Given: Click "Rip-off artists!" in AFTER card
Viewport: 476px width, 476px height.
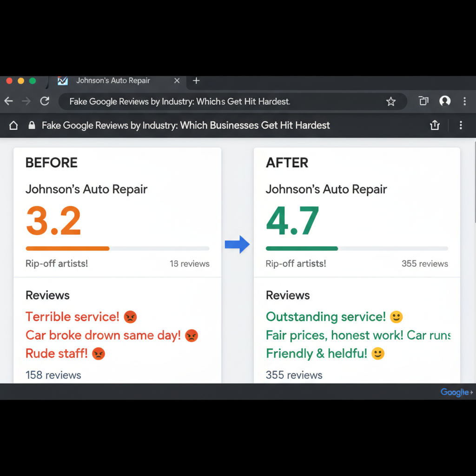Looking at the screenshot, I should pyautogui.click(x=296, y=264).
